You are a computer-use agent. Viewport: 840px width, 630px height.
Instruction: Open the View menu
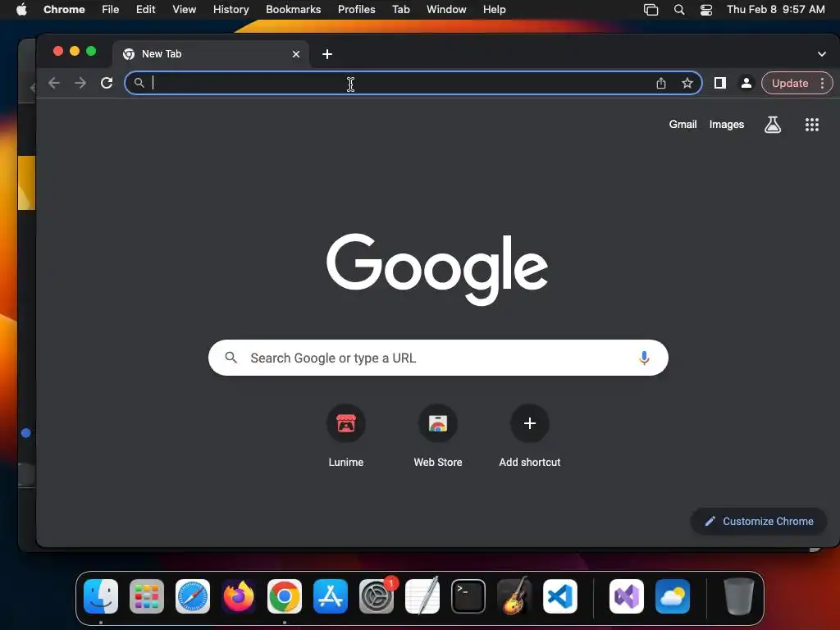pos(185,9)
